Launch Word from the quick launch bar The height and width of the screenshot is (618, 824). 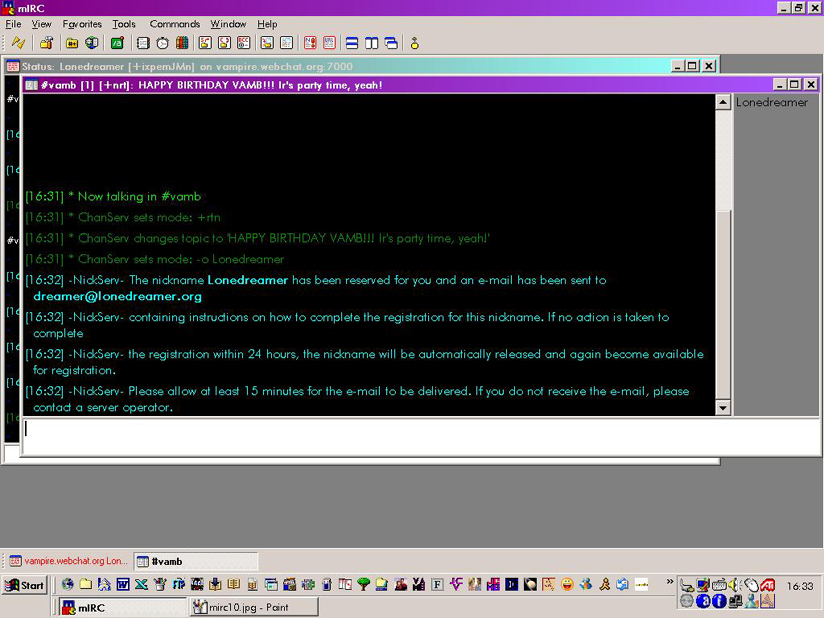(123, 584)
